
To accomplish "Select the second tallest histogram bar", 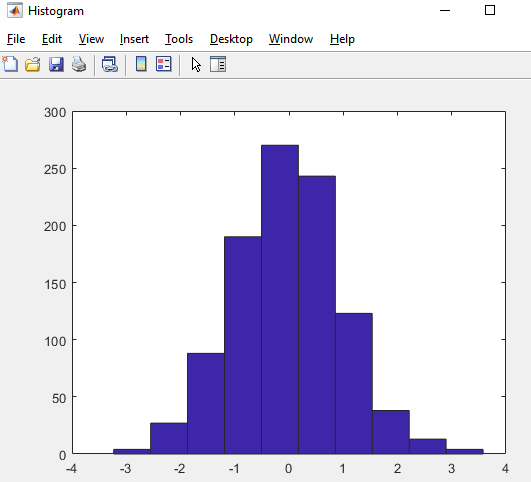I will coord(317,315).
